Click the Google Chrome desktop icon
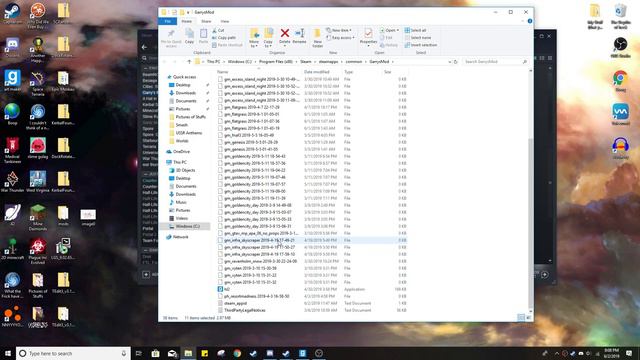This screenshot has width=640, height=360. pos(620,80)
